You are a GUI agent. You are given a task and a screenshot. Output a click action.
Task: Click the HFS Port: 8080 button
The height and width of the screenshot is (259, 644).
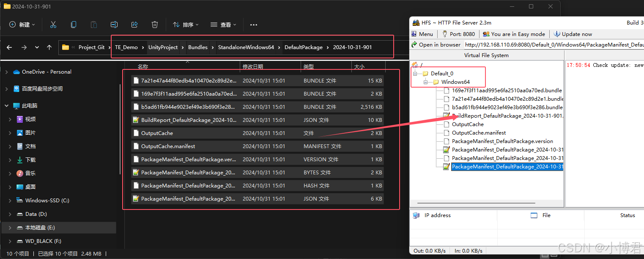(x=458, y=34)
